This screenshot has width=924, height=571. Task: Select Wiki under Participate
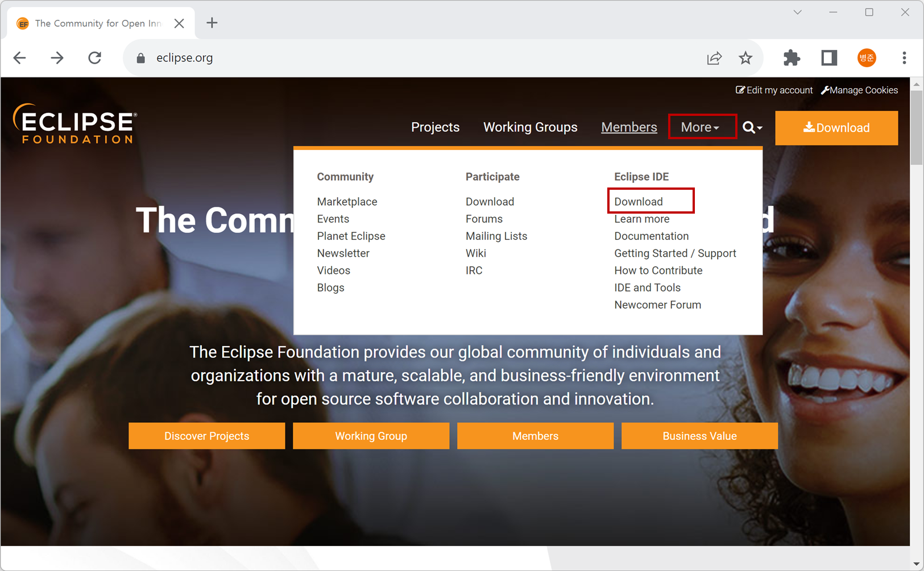click(476, 253)
